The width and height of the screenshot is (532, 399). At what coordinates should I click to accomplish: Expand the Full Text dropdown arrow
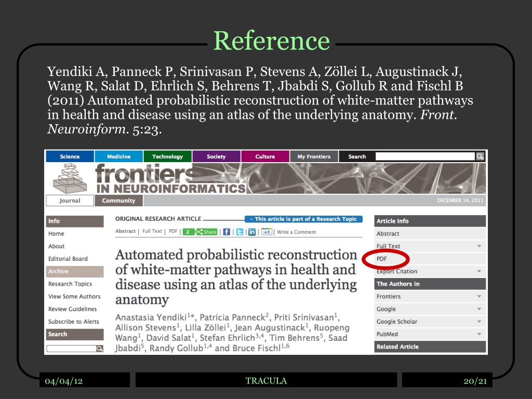(479, 246)
